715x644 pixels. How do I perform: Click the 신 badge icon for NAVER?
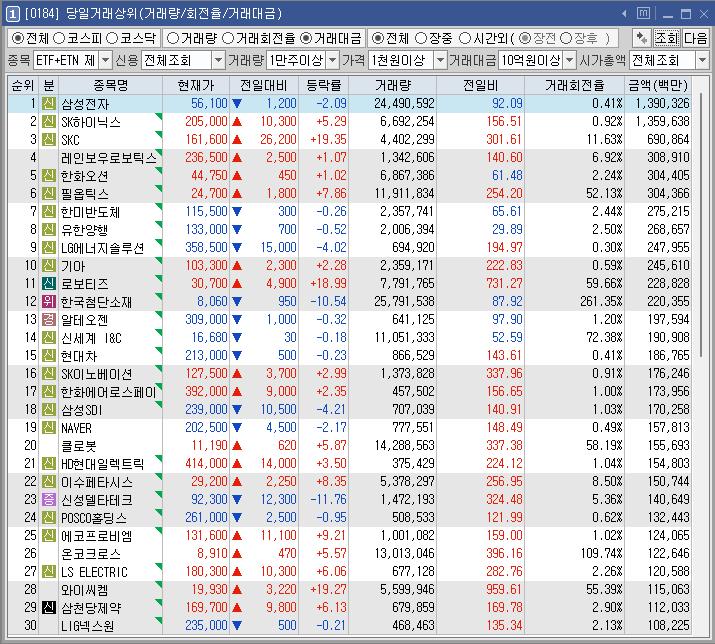(x=49, y=427)
